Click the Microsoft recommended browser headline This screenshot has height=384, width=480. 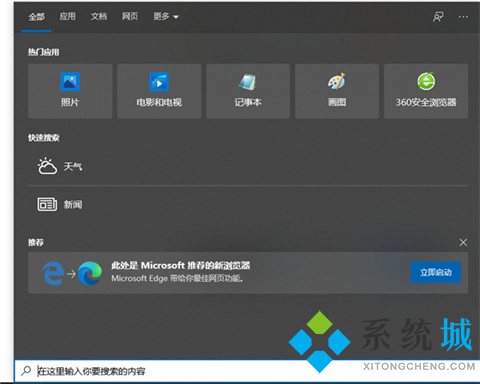(180, 265)
